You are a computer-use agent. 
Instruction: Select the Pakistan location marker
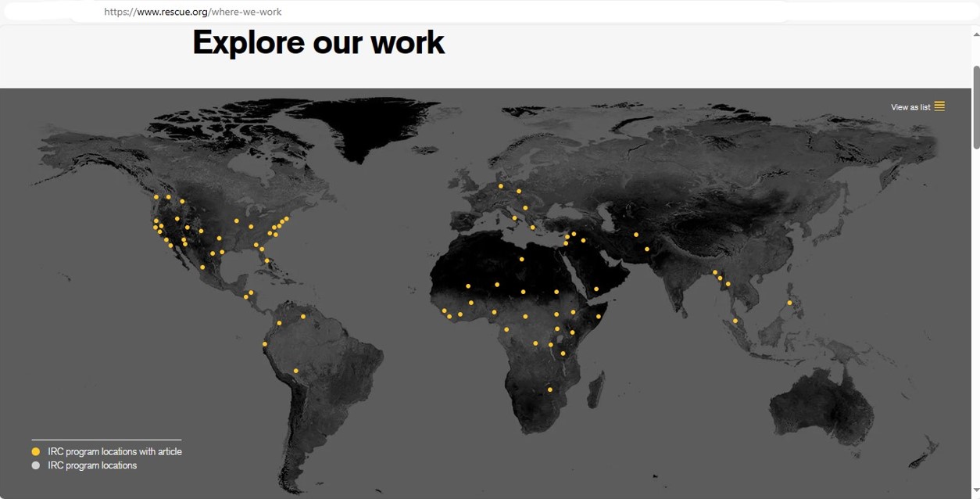(647, 249)
